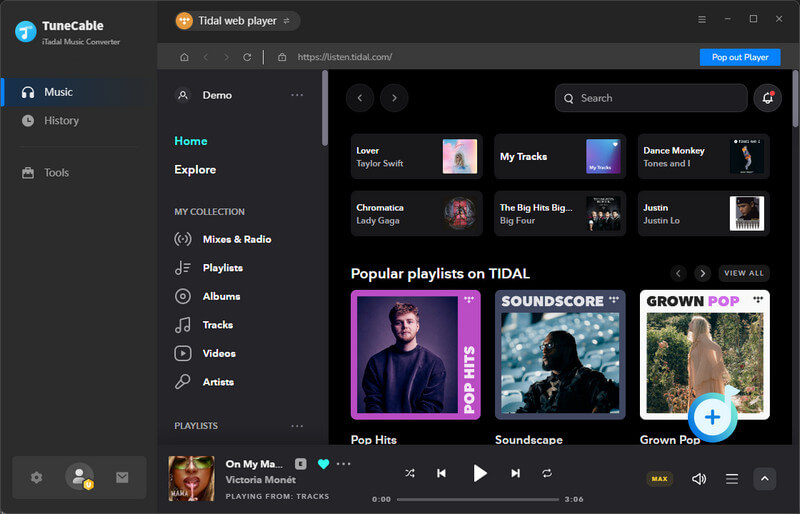Open Tracks in My Collection

tap(204, 325)
